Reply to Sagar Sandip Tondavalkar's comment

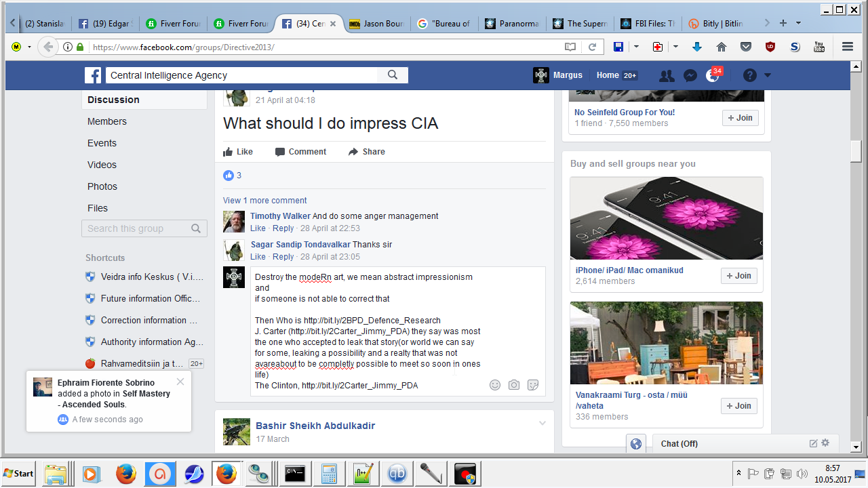click(283, 257)
